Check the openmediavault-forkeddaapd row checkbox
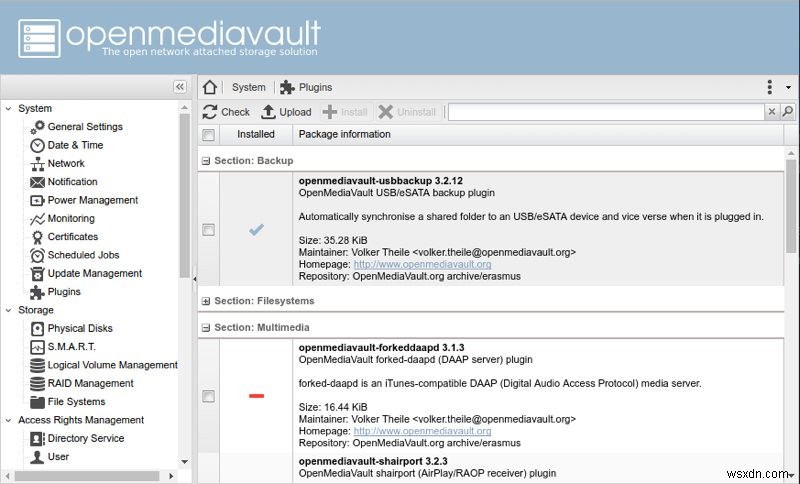This screenshot has width=800, height=484. click(208, 396)
